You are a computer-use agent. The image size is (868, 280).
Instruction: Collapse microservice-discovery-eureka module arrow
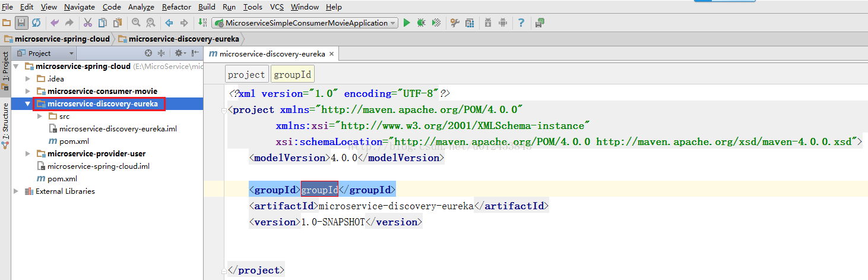tap(27, 103)
